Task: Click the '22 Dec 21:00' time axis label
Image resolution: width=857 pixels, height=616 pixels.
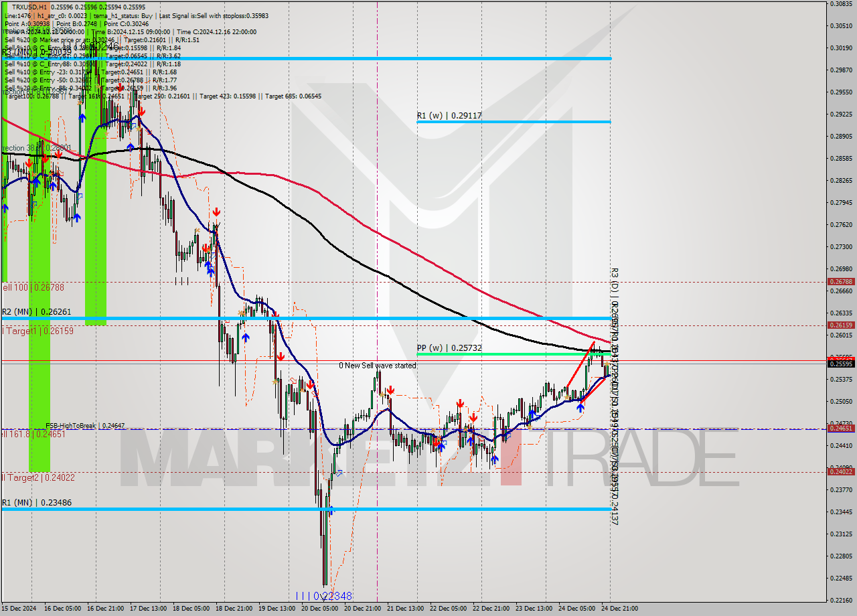Action: pos(489,609)
